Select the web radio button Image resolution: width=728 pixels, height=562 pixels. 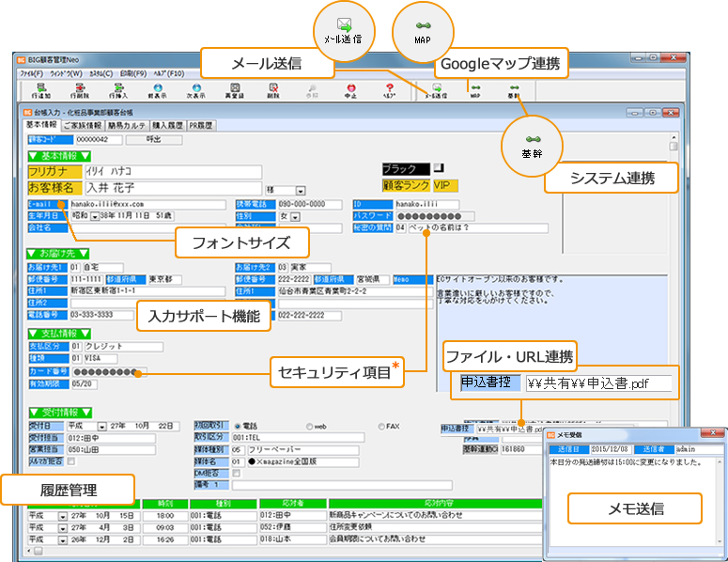click(309, 426)
